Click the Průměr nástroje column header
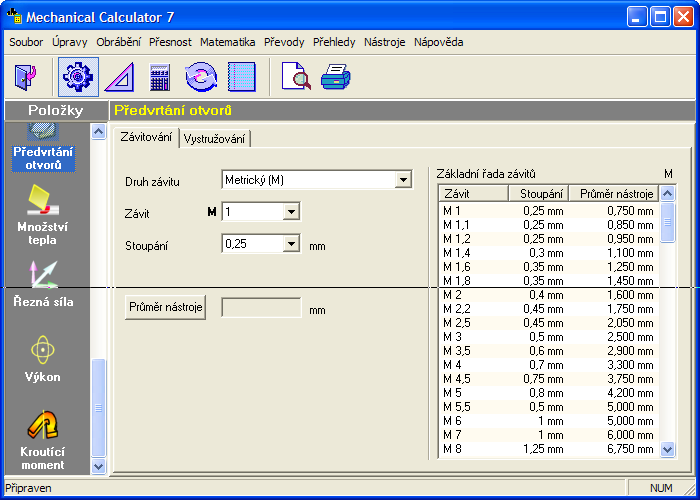The image size is (700, 500). (x=614, y=194)
